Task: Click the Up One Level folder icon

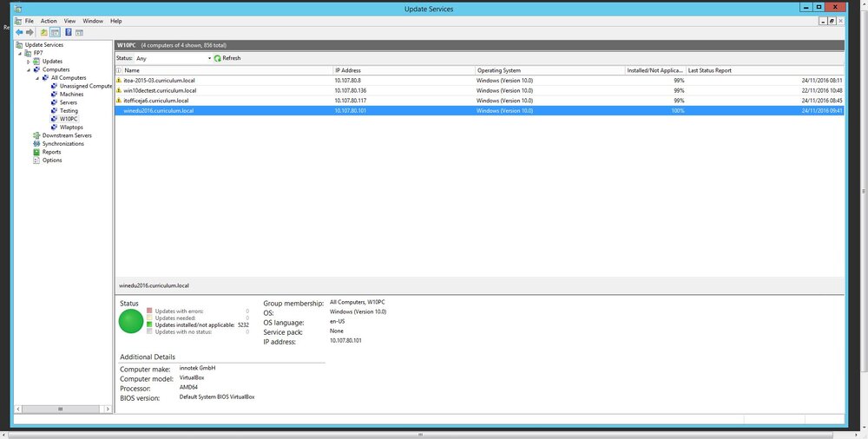Action: coord(43,33)
